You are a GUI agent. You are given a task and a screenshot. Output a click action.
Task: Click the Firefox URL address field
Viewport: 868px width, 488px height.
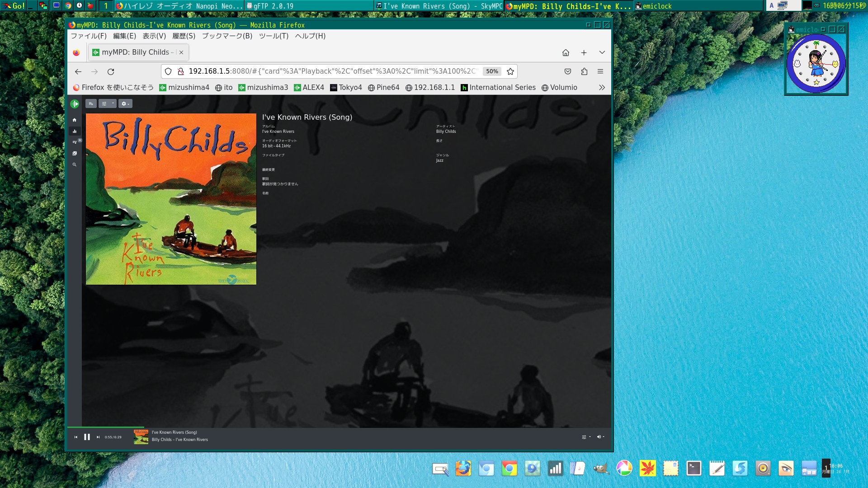click(x=332, y=71)
